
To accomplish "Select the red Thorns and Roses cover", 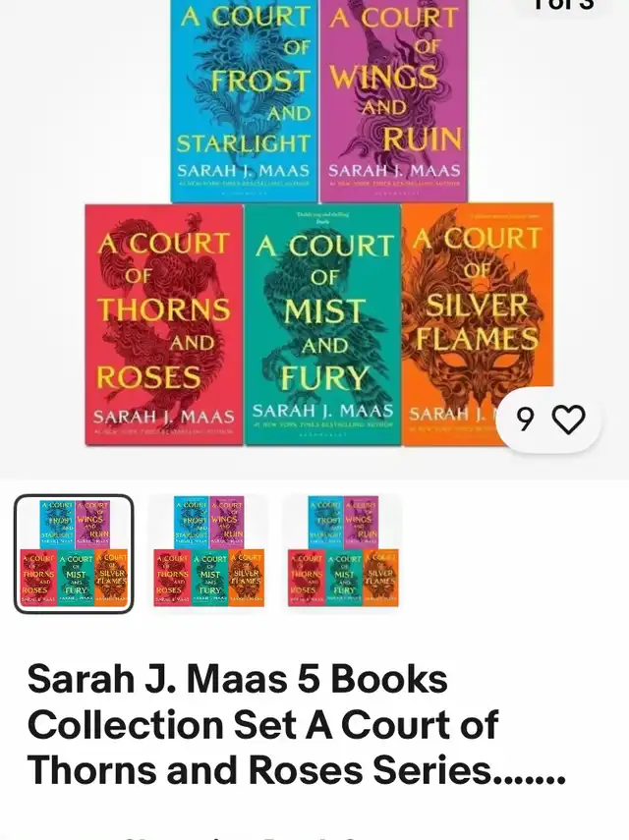I will (x=164, y=324).
